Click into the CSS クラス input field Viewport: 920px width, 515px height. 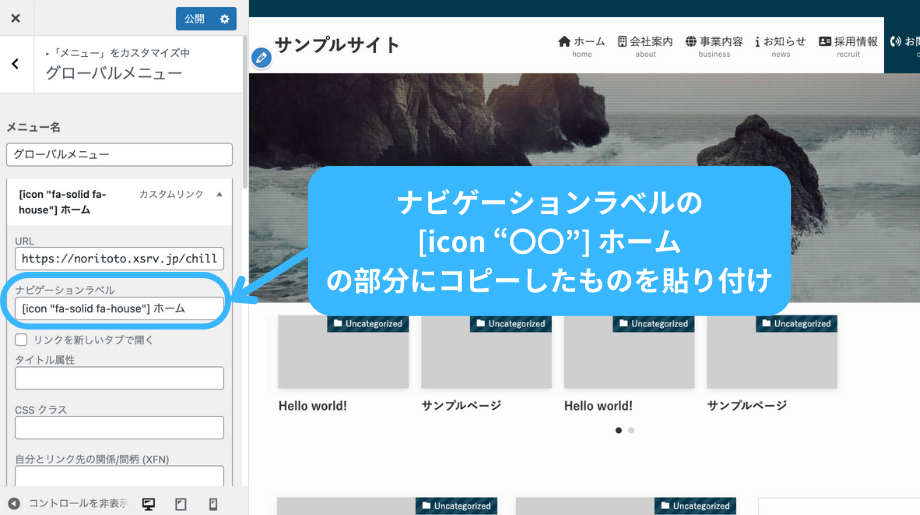119,428
